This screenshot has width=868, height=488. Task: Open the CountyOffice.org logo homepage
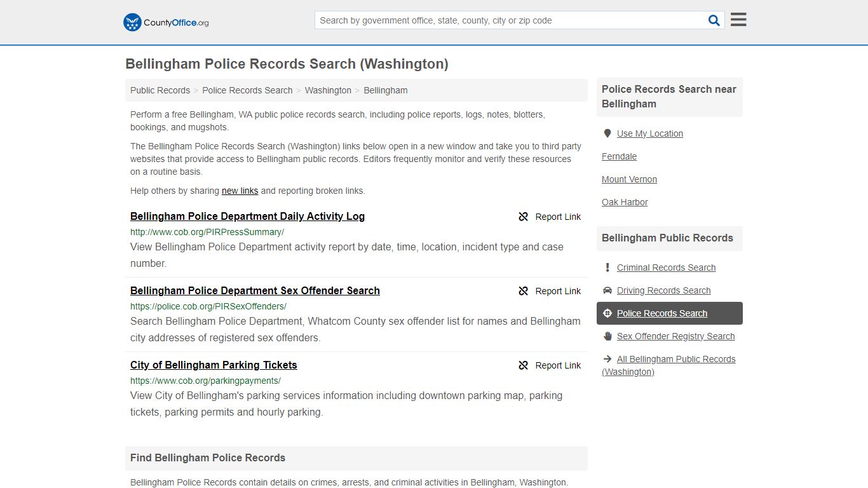166,22
